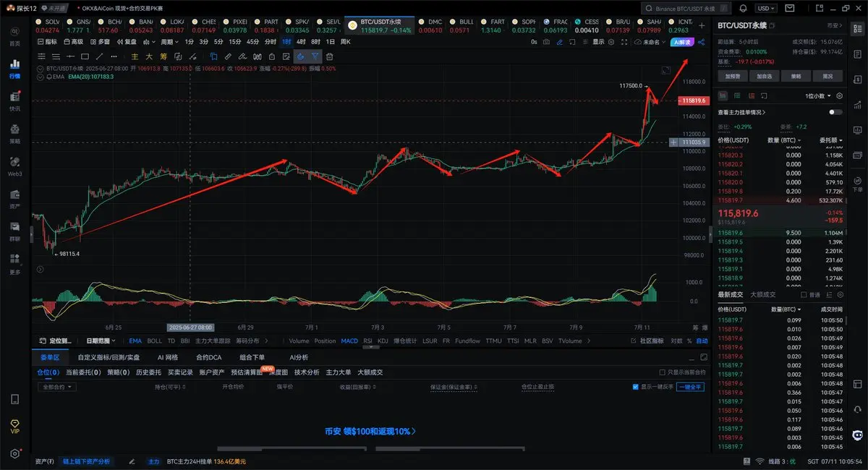This screenshot has width=868, height=470.
Task: Select the 4时 timeframe
Action: pos(301,42)
